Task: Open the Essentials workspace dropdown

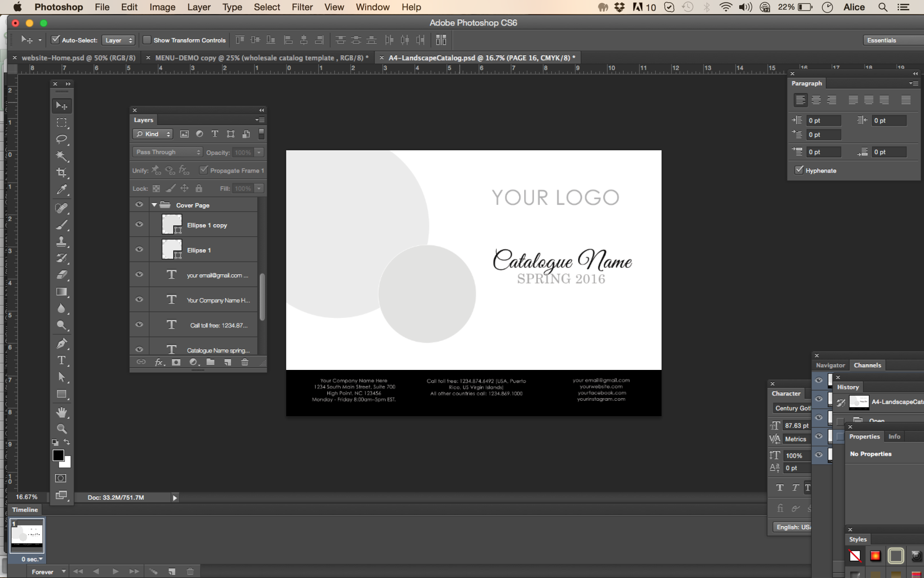Action: [893, 40]
